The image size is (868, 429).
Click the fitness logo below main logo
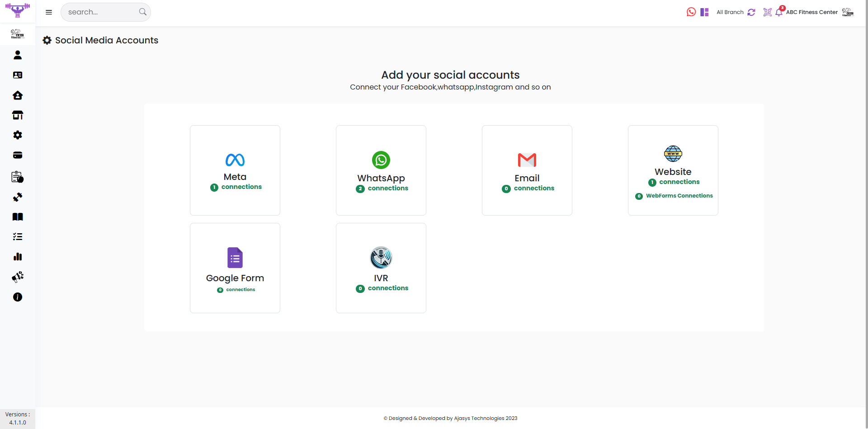pyautogui.click(x=18, y=34)
